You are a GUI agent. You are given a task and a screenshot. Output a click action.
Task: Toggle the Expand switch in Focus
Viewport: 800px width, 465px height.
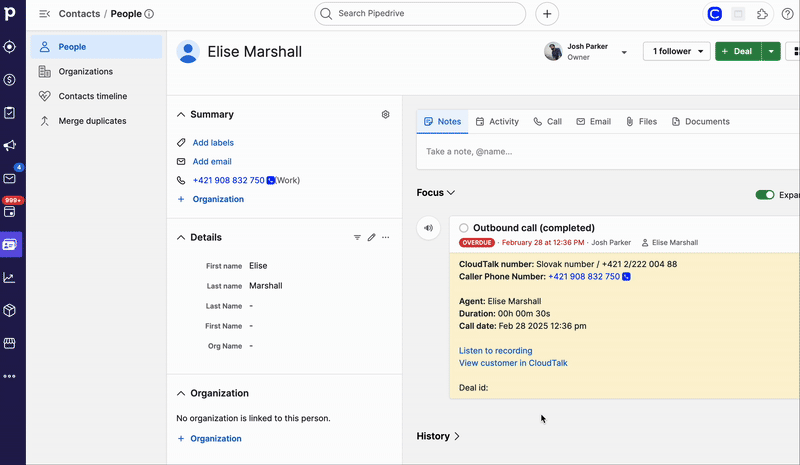tap(765, 195)
